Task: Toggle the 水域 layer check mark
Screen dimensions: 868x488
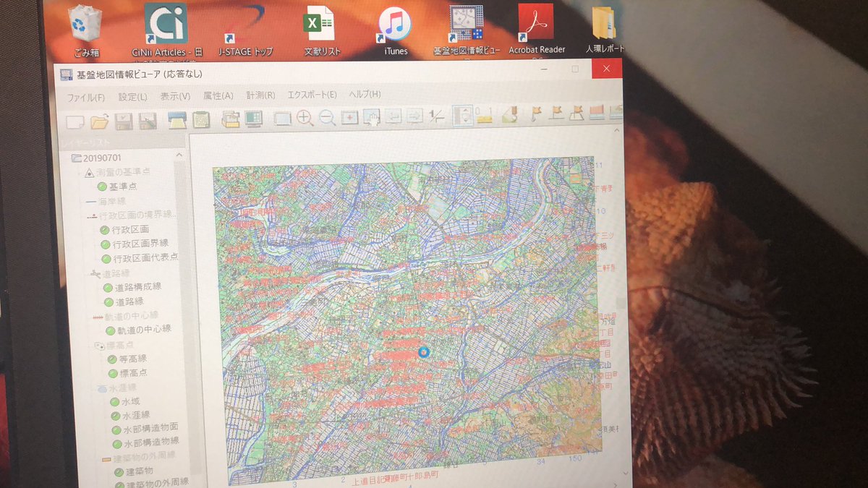Action: tap(115, 401)
